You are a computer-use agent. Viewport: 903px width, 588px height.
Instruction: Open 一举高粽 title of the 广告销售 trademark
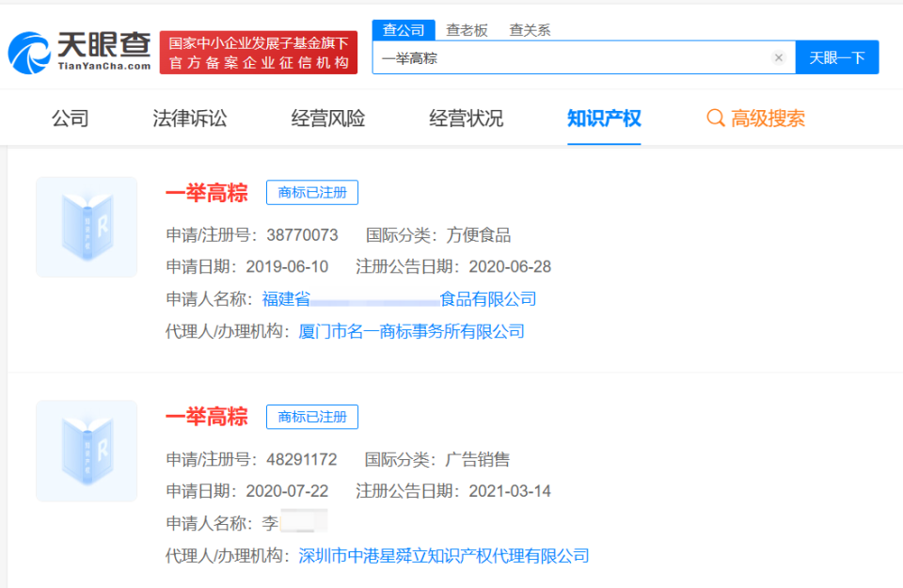click(x=207, y=417)
